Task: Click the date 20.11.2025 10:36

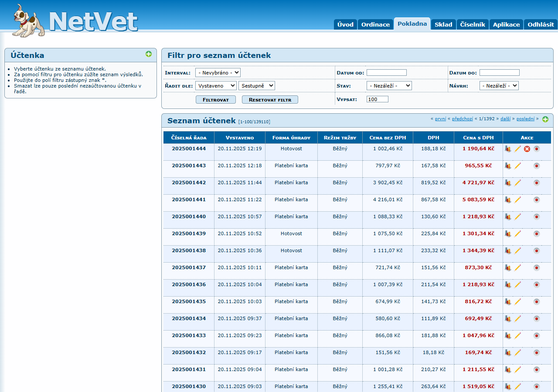Action: (x=240, y=250)
